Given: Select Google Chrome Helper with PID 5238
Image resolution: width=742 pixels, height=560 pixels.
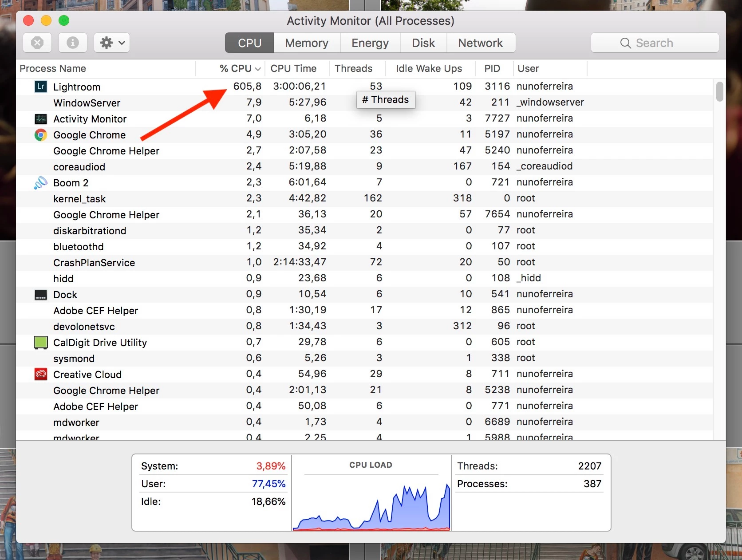Looking at the screenshot, I should click(x=365, y=390).
